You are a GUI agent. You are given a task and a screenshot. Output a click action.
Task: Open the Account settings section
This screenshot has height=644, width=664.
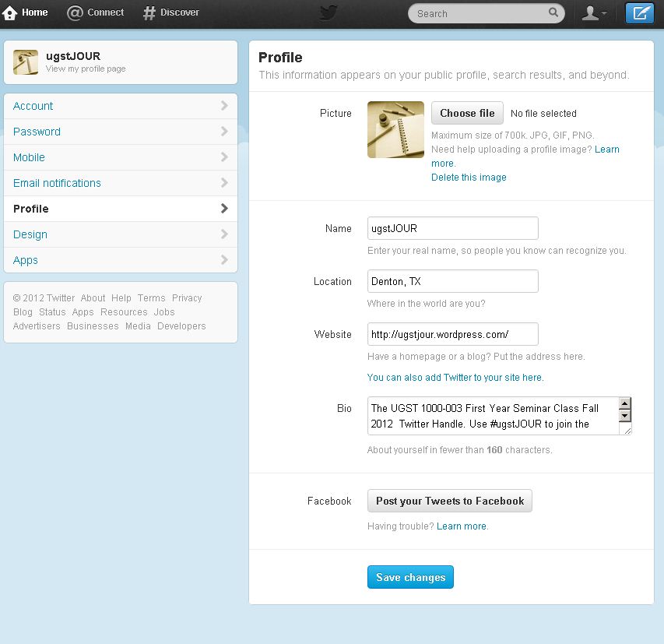pyautogui.click(x=120, y=106)
